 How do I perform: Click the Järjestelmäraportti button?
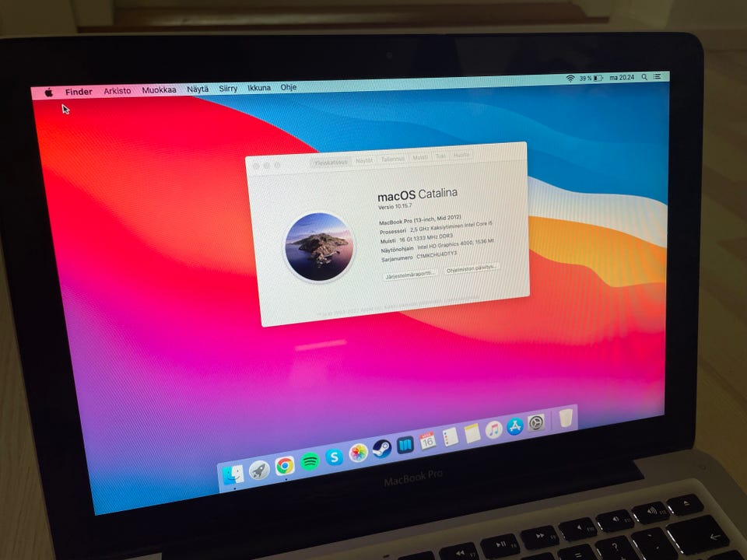[410, 275]
